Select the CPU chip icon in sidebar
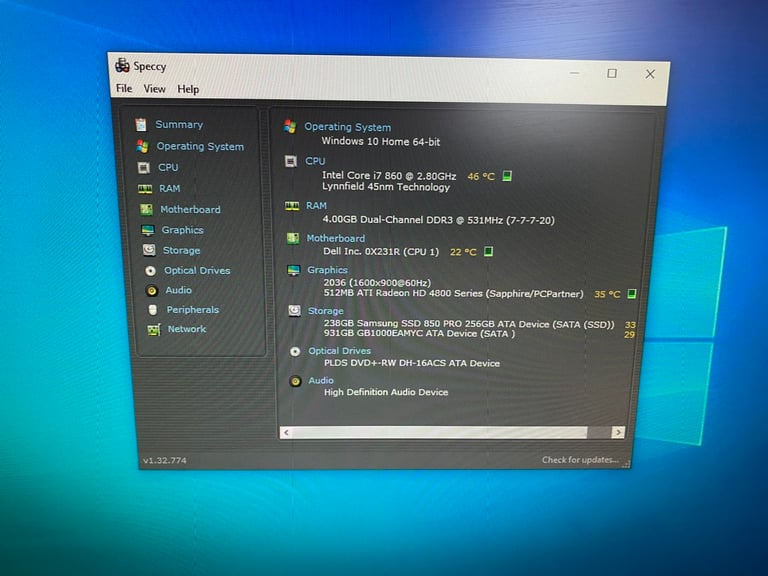The height and width of the screenshot is (576, 768). 144,168
